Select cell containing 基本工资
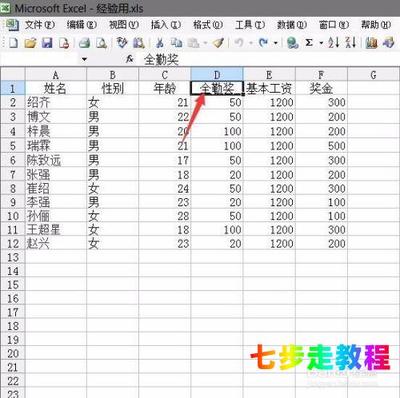 269,88
